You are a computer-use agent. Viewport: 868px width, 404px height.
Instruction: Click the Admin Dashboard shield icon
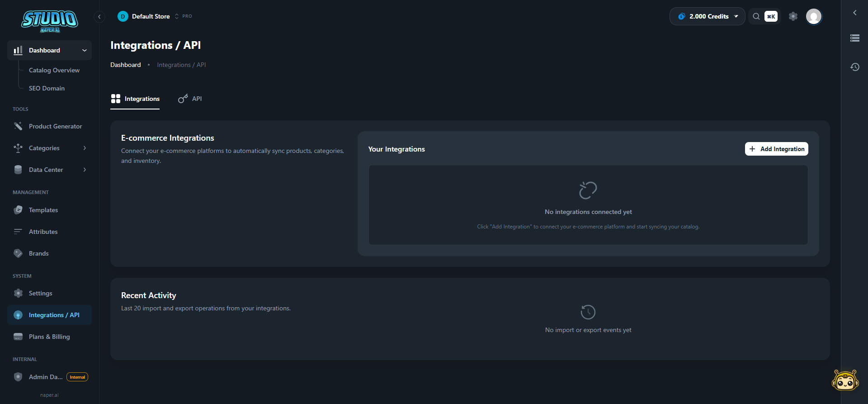(18, 377)
